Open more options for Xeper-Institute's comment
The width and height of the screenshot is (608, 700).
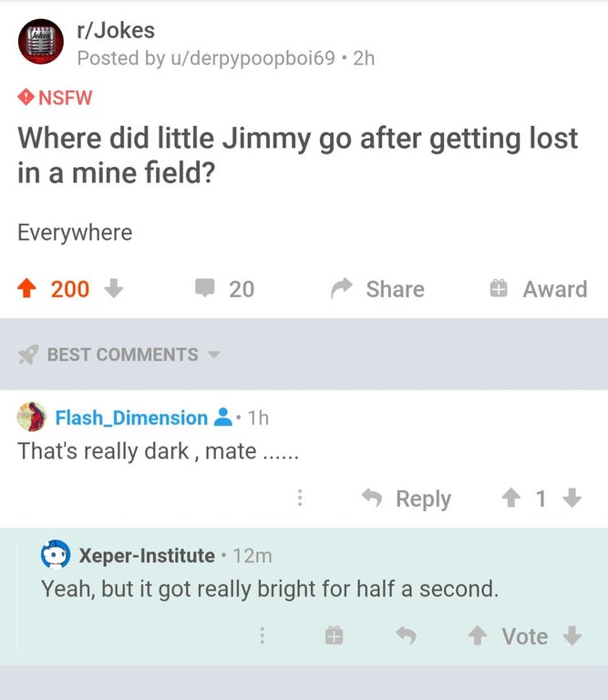click(262, 636)
